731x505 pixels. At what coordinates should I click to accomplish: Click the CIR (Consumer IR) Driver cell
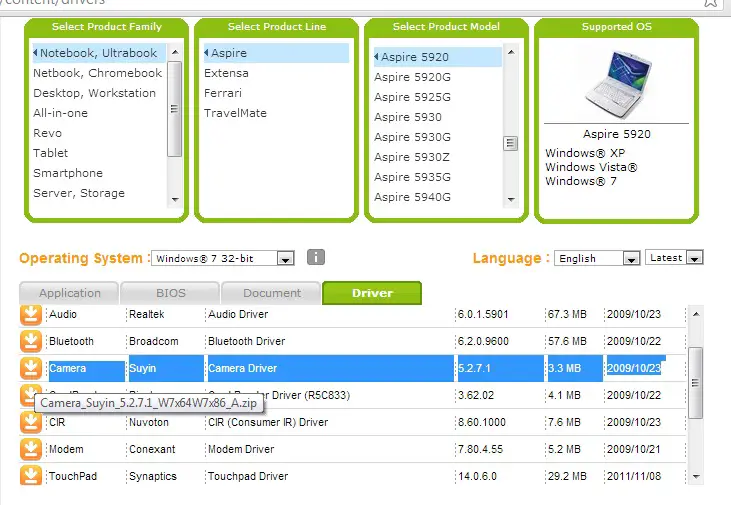pos(268,422)
